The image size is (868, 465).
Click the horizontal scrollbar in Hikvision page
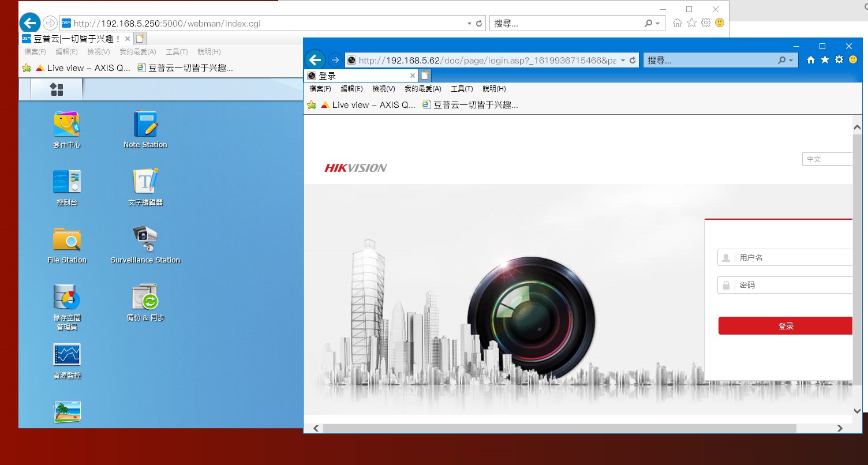[x=559, y=428]
